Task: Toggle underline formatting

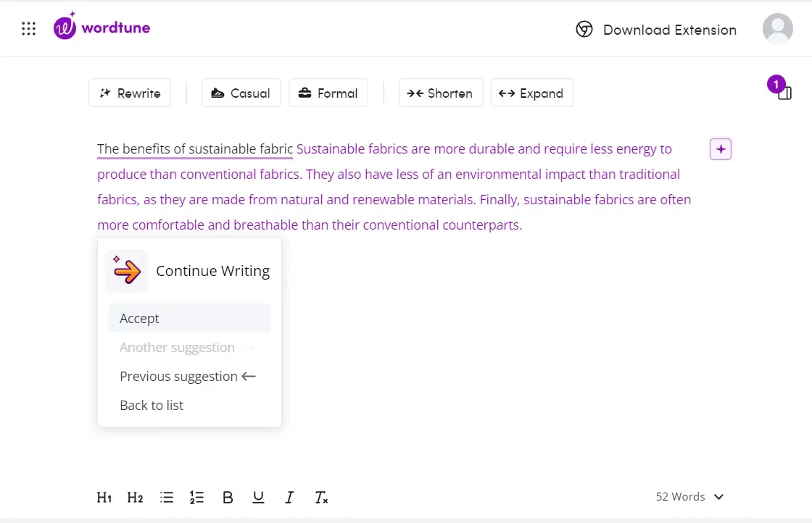Action: click(258, 498)
